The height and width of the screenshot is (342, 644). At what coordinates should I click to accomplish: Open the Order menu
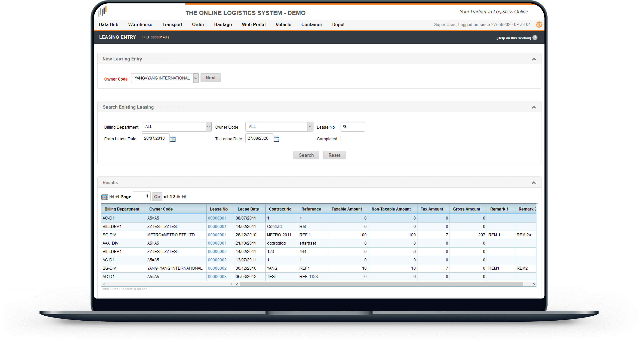click(198, 24)
